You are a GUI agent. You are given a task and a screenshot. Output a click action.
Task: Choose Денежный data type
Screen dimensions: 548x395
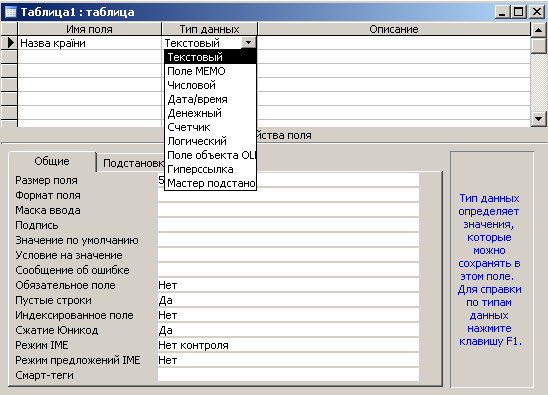pos(210,113)
